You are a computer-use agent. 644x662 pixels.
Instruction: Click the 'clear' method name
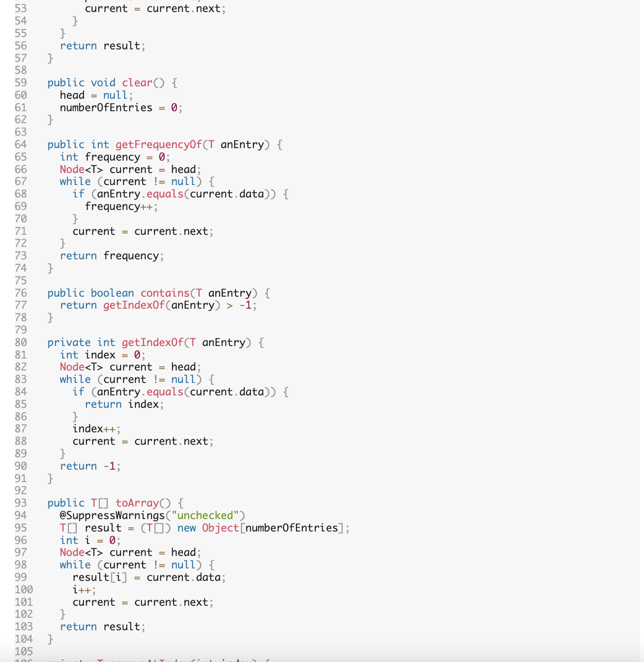tap(137, 82)
